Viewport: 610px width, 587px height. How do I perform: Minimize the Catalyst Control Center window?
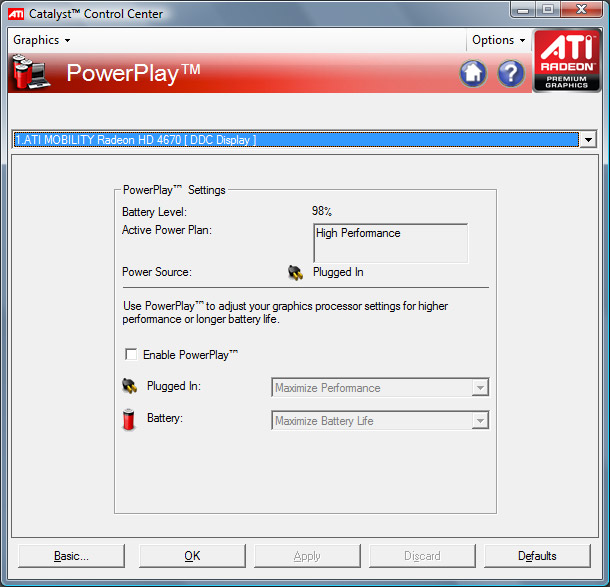(523, 10)
